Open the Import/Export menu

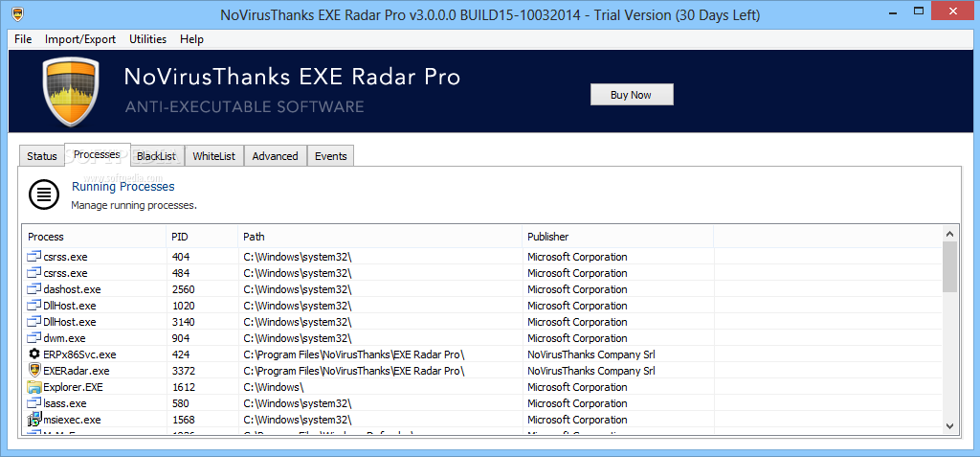[80, 39]
